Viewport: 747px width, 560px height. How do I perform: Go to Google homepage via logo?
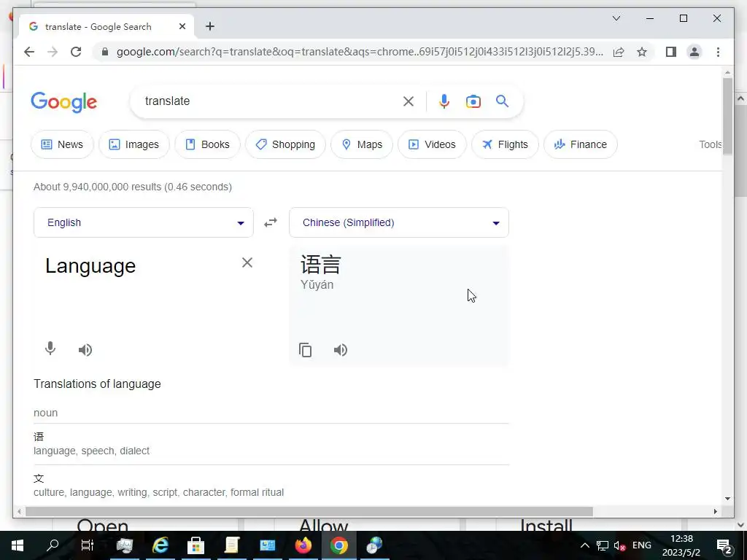(64, 102)
